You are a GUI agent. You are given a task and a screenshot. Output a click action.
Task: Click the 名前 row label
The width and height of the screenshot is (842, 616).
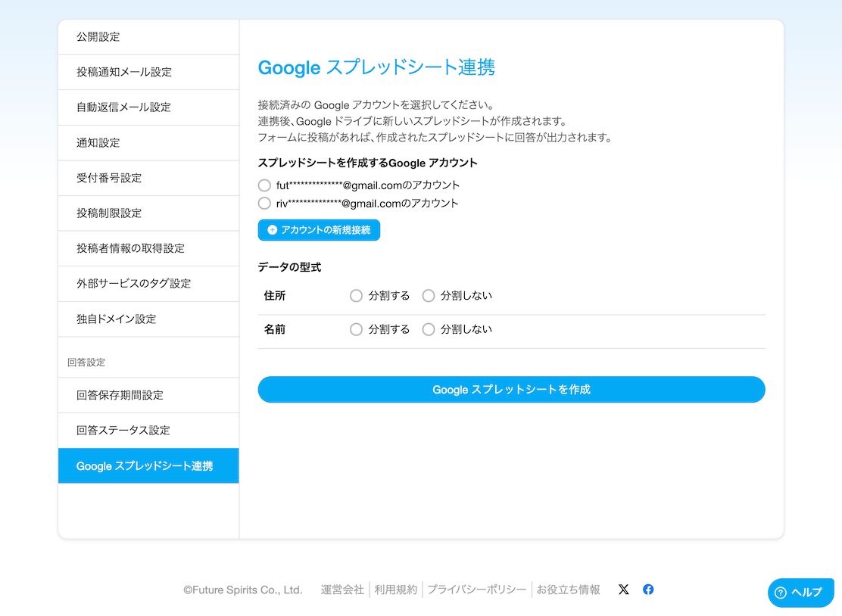274,329
